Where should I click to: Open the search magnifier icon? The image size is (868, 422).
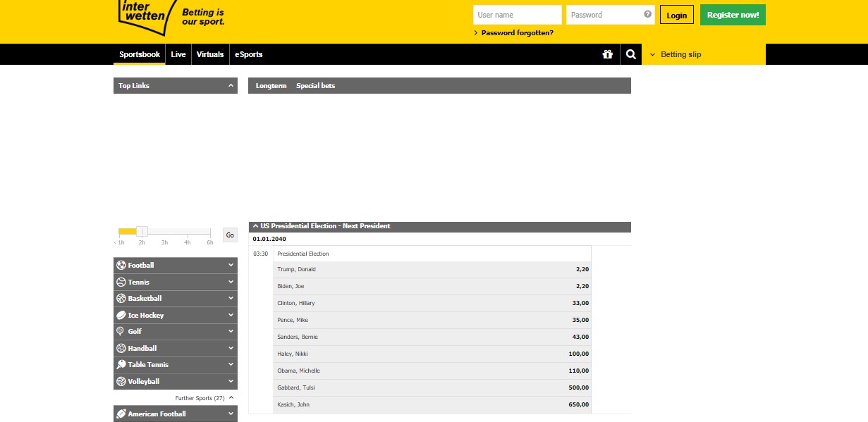coord(631,54)
